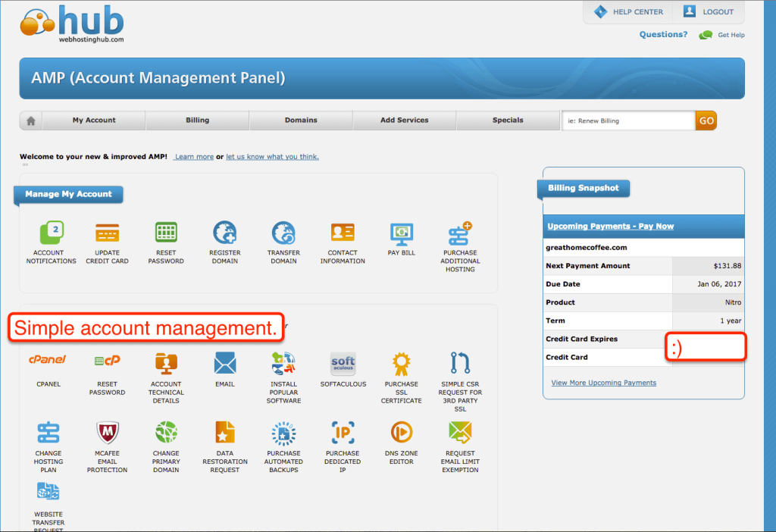
Task: Click the 1 year term value
Action: pos(731,321)
